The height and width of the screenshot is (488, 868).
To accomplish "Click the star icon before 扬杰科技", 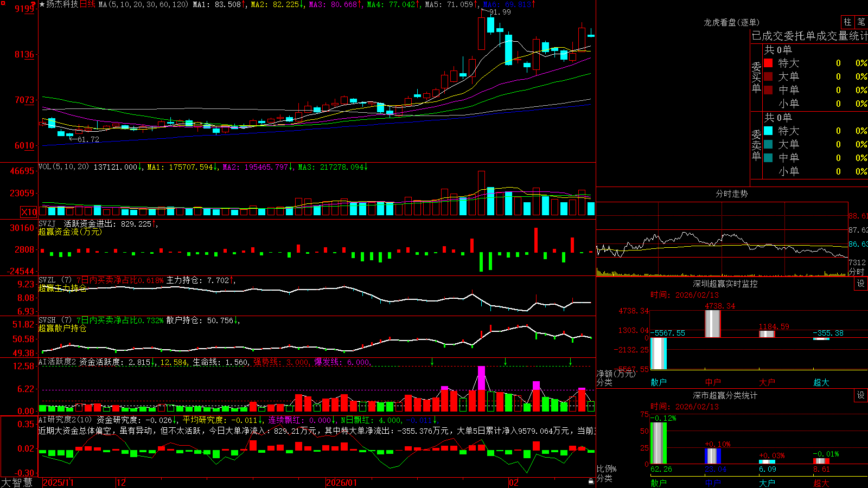I will point(42,4).
